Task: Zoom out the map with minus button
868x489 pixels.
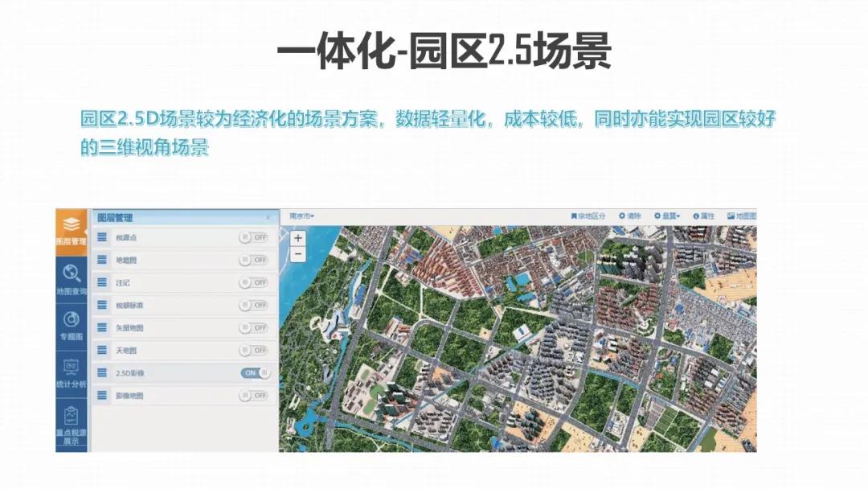Action: pyautogui.click(x=298, y=254)
